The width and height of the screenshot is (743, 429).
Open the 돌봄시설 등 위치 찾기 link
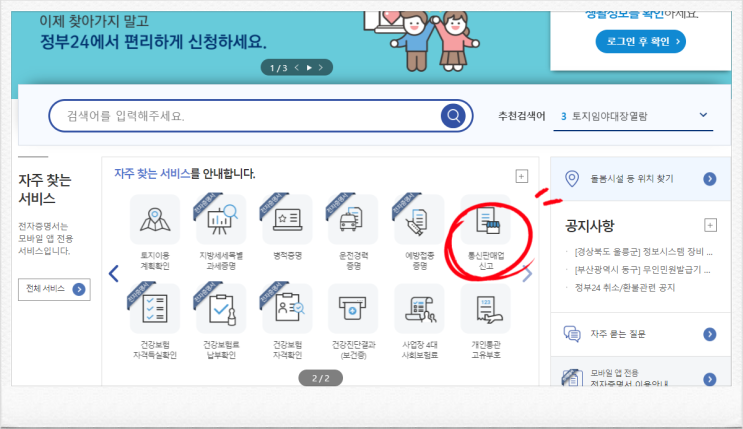(x=632, y=179)
